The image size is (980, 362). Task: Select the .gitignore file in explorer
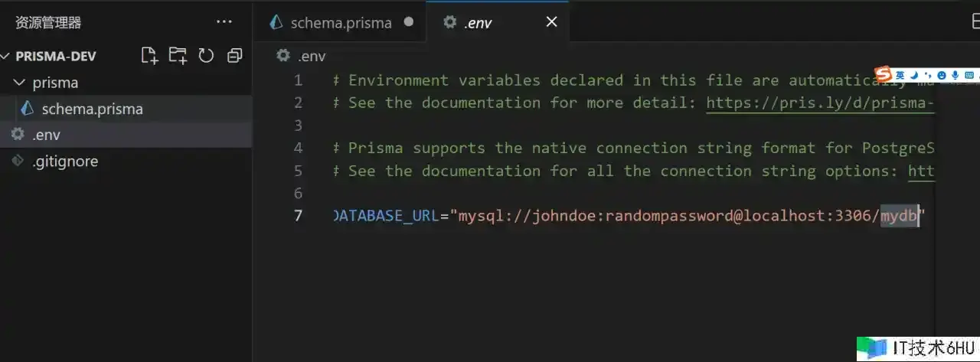pyautogui.click(x=65, y=161)
